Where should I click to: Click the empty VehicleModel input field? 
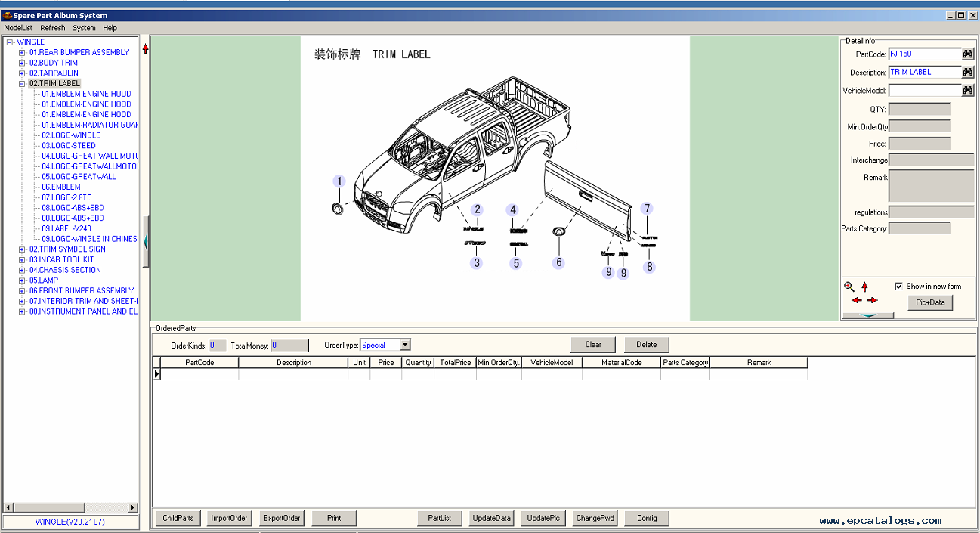click(925, 90)
